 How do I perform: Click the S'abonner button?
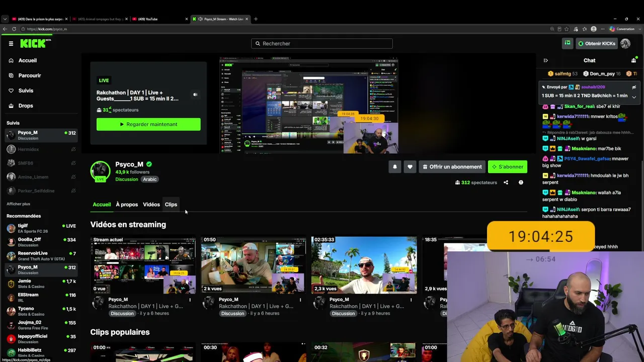point(508,167)
